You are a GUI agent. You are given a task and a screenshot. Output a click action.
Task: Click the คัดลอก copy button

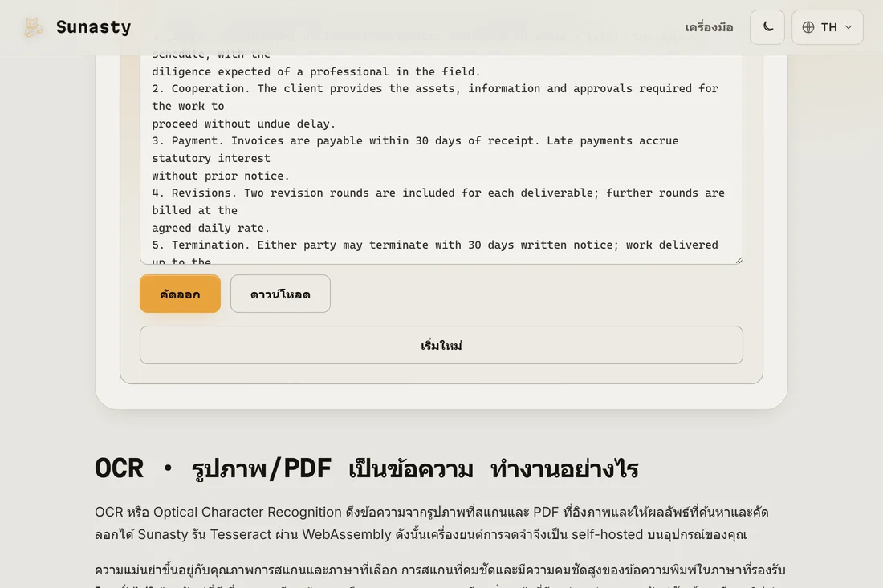coord(180,294)
